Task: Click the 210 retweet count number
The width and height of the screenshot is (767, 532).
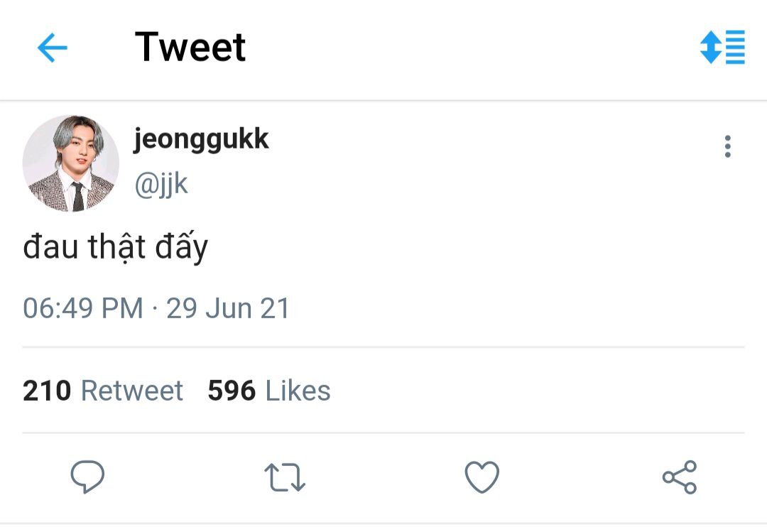Action: point(47,391)
